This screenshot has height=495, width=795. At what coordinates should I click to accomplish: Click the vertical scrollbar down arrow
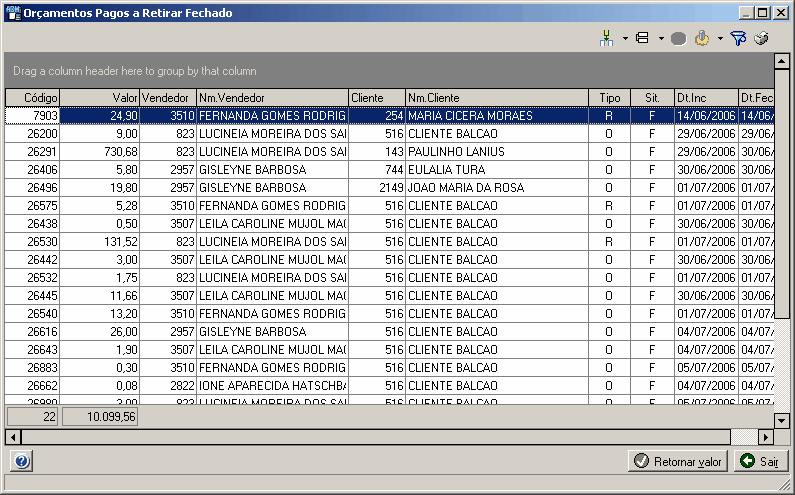point(782,420)
